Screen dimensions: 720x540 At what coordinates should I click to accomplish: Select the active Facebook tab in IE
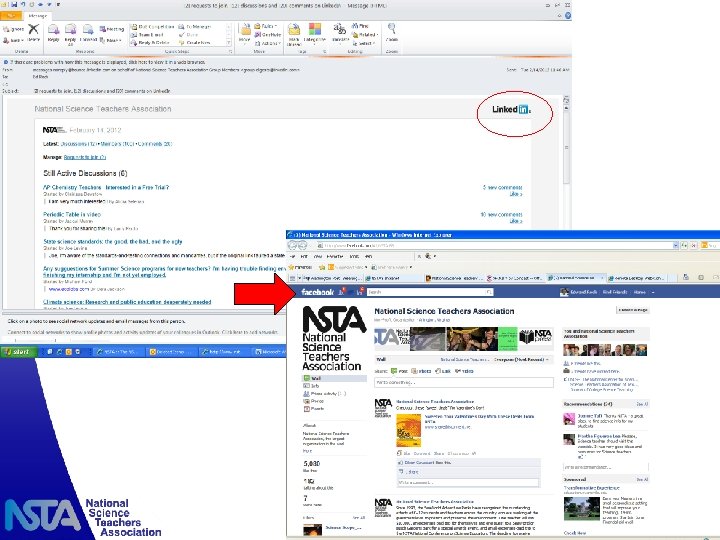click(x=575, y=278)
